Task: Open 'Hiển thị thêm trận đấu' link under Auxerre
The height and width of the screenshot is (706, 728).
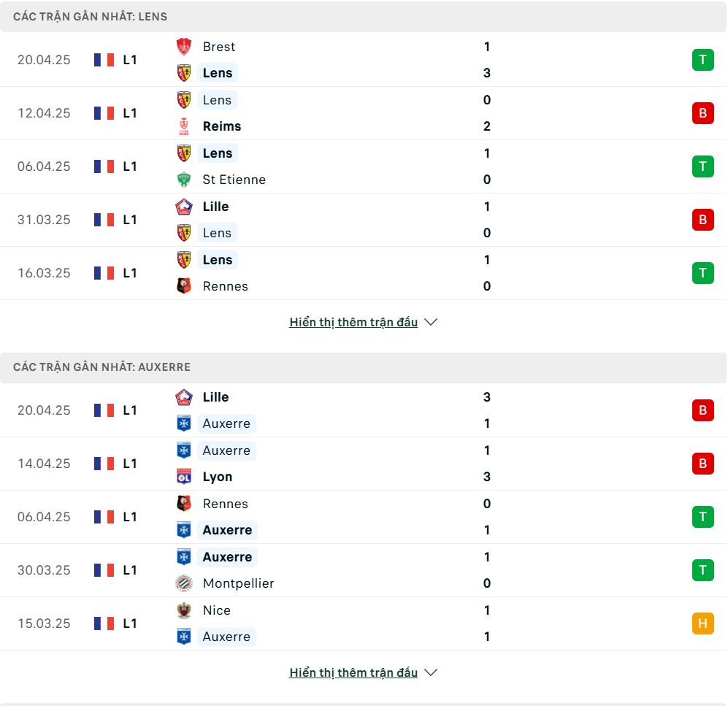Action: tap(353, 672)
